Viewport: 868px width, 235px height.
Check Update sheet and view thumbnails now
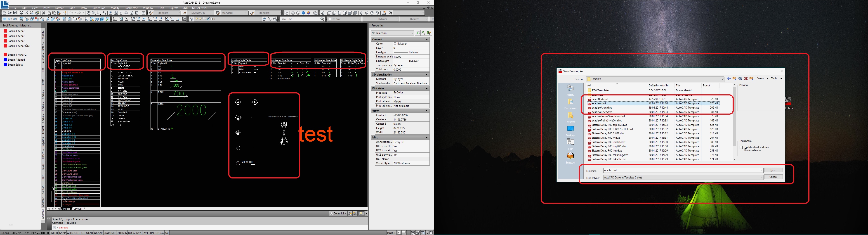(741, 147)
